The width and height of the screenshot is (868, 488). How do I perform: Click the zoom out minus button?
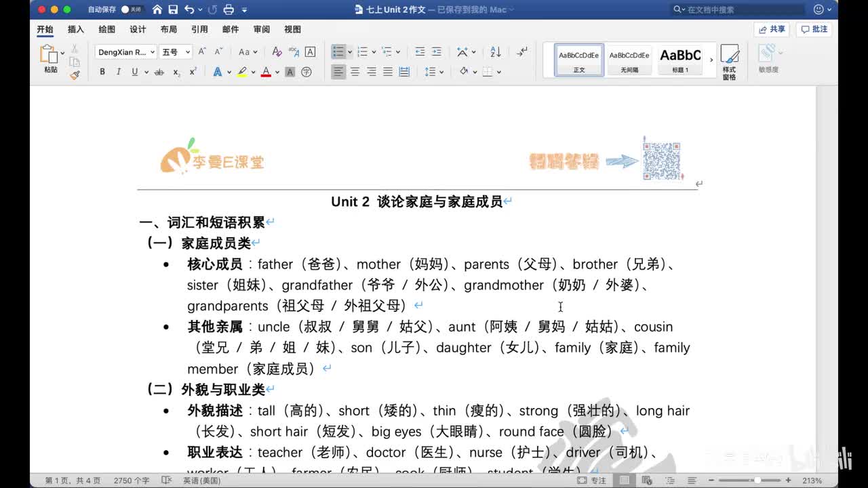click(x=712, y=481)
